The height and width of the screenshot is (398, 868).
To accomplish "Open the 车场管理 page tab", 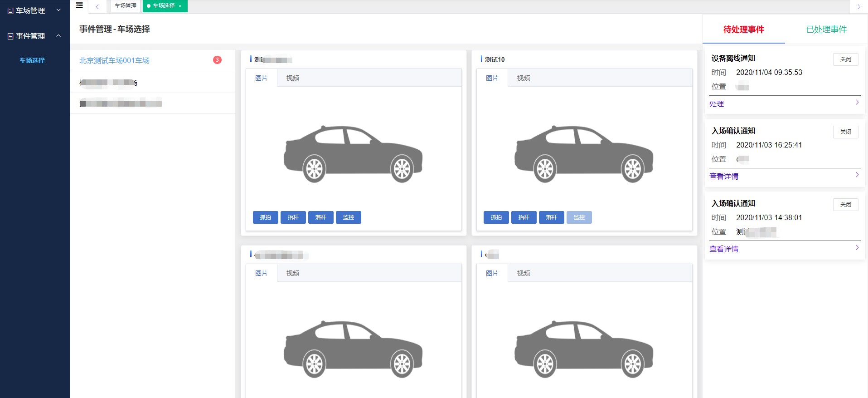I will 126,6.
